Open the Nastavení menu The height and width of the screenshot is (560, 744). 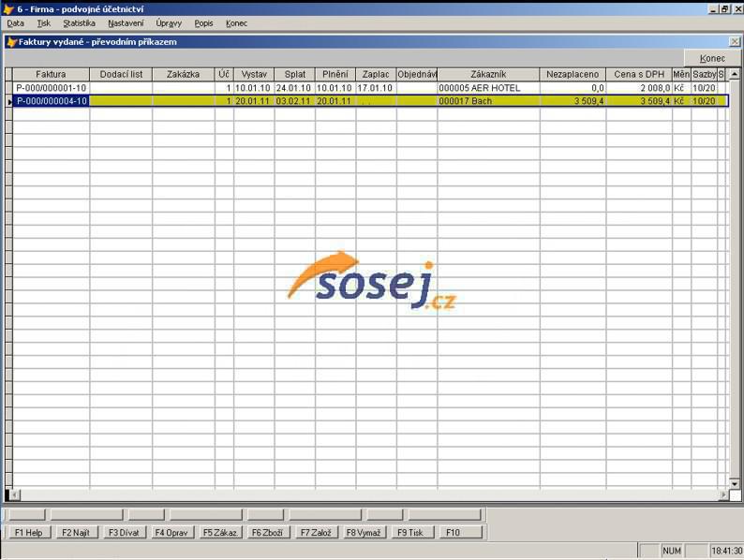(x=126, y=23)
